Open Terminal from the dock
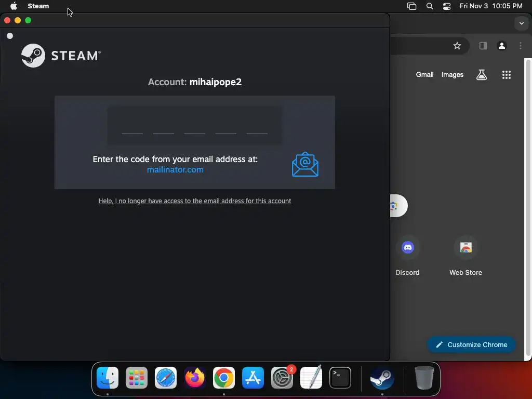Image resolution: width=532 pixels, height=399 pixels. coord(340,378)
